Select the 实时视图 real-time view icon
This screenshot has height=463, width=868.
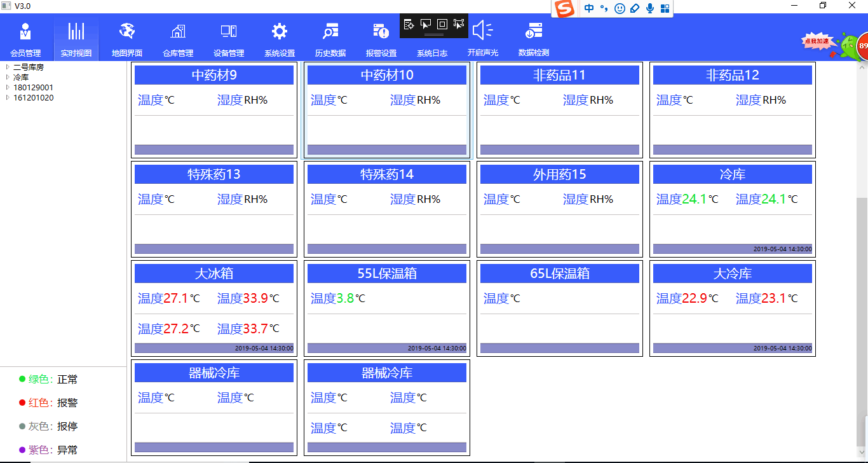(76, 31)
